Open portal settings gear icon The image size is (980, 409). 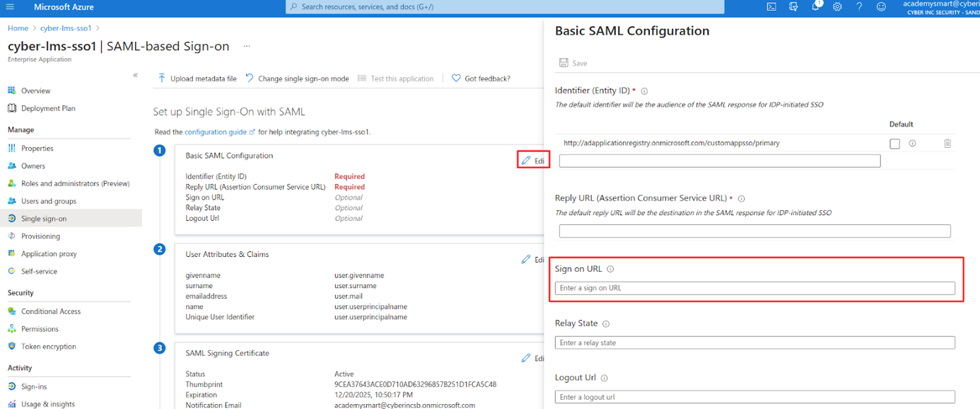[x=837, y=7]
